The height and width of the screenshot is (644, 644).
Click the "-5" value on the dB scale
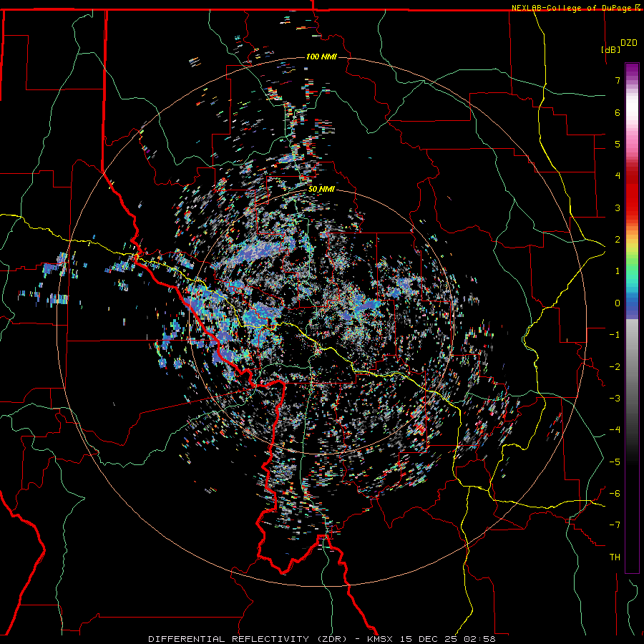point(615,462)
